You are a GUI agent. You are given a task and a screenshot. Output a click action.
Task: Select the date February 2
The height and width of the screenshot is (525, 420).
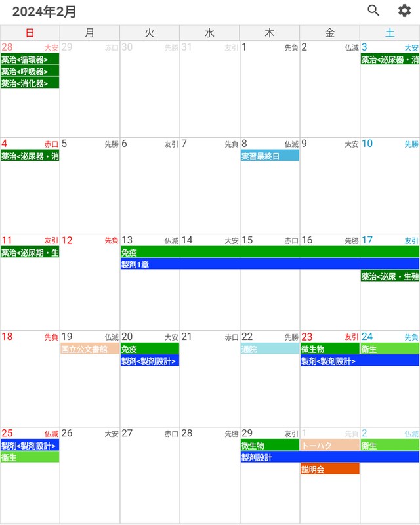point(330,89)
